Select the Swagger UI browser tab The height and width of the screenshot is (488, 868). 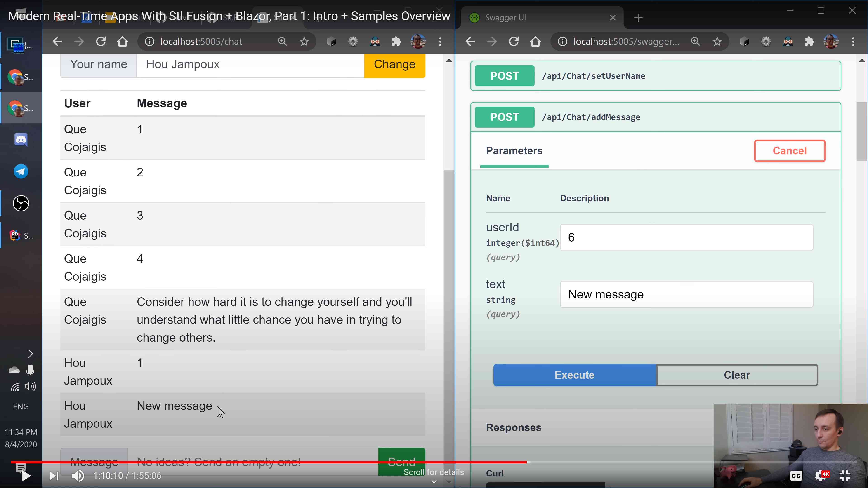[x=539, y=18]
